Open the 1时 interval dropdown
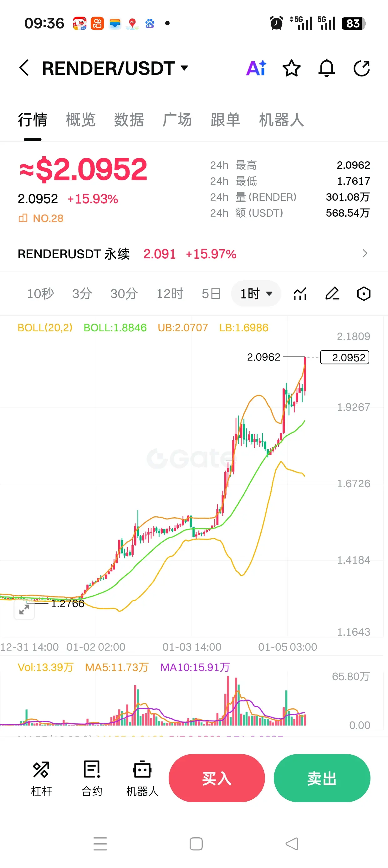This screenshot has width=388, height=868. [256, 293]
